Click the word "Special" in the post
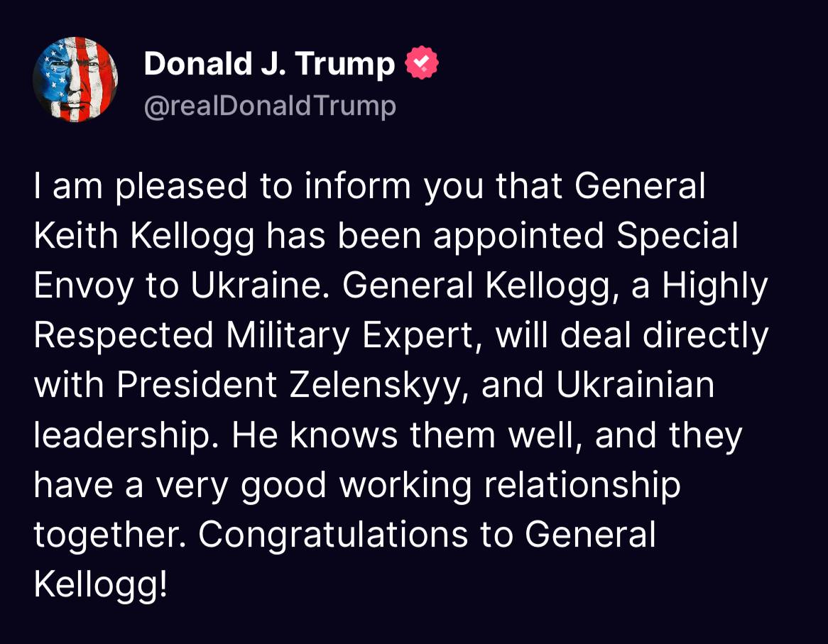 click(677, 237)
